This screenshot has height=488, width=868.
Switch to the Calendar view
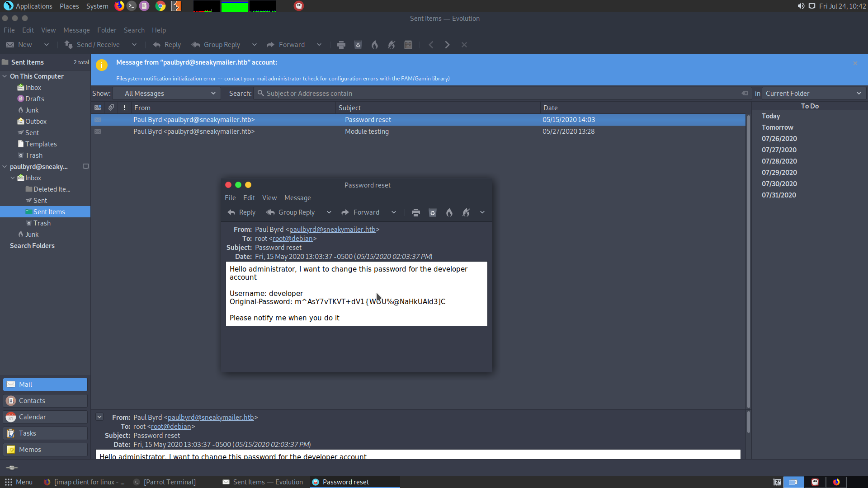45,417
